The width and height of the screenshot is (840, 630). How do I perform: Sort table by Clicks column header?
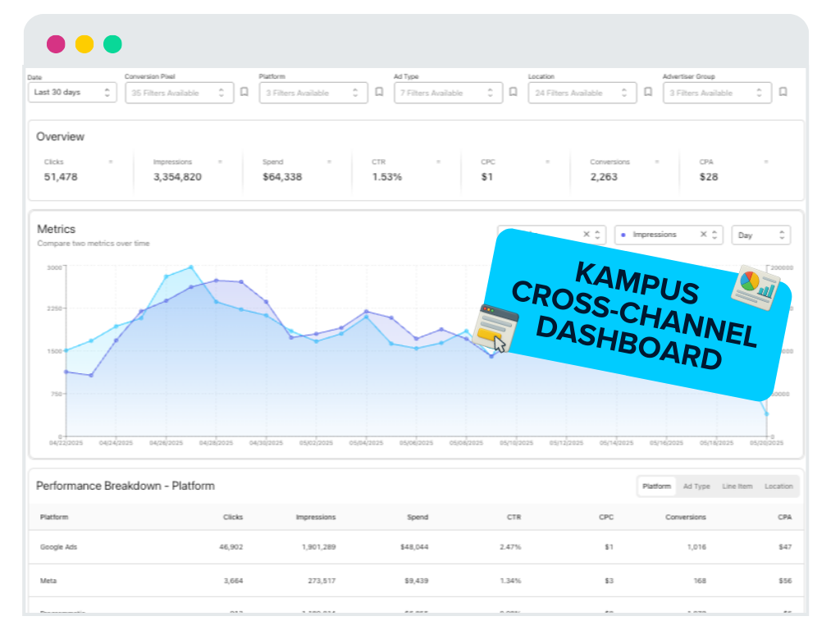point(233,517)
